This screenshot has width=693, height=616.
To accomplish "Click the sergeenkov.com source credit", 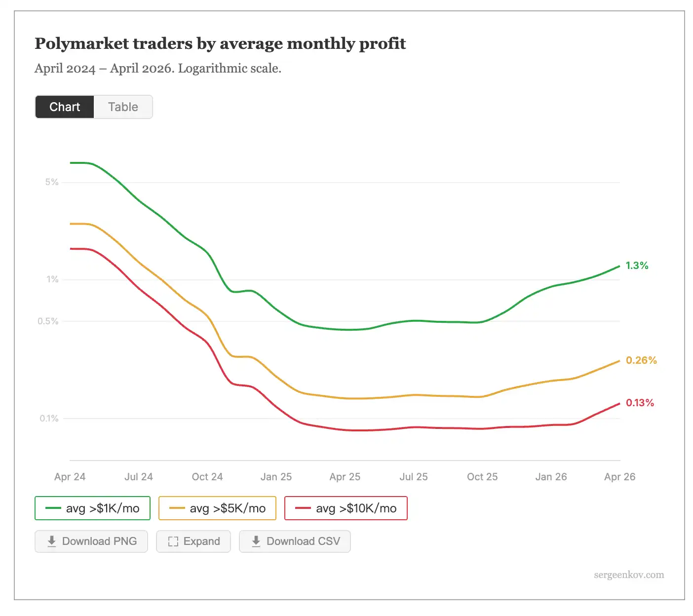I will [629, 575].
